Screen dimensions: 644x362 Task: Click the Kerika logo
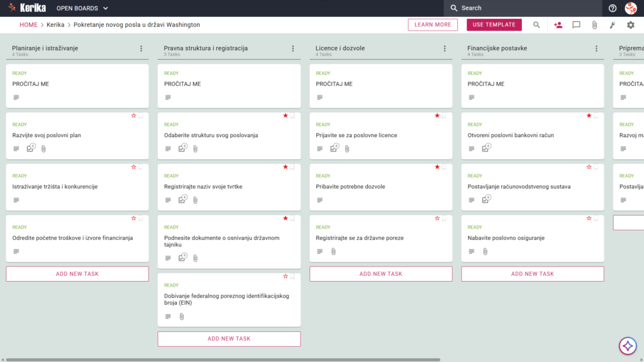(27, 8)
